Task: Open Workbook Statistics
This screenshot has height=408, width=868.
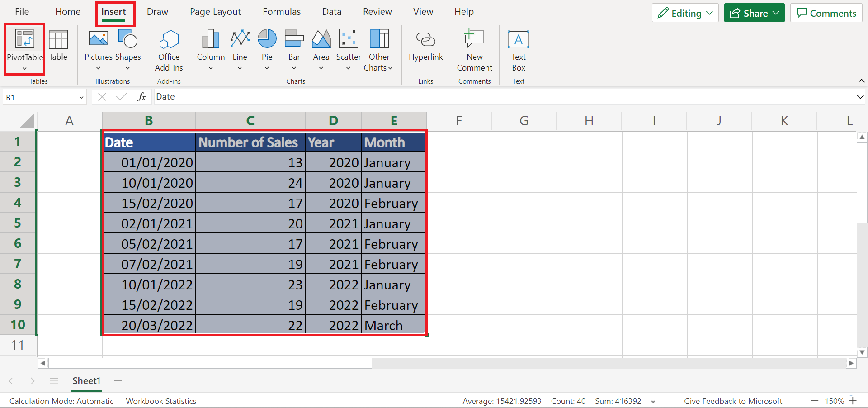Action: point(161,401)
